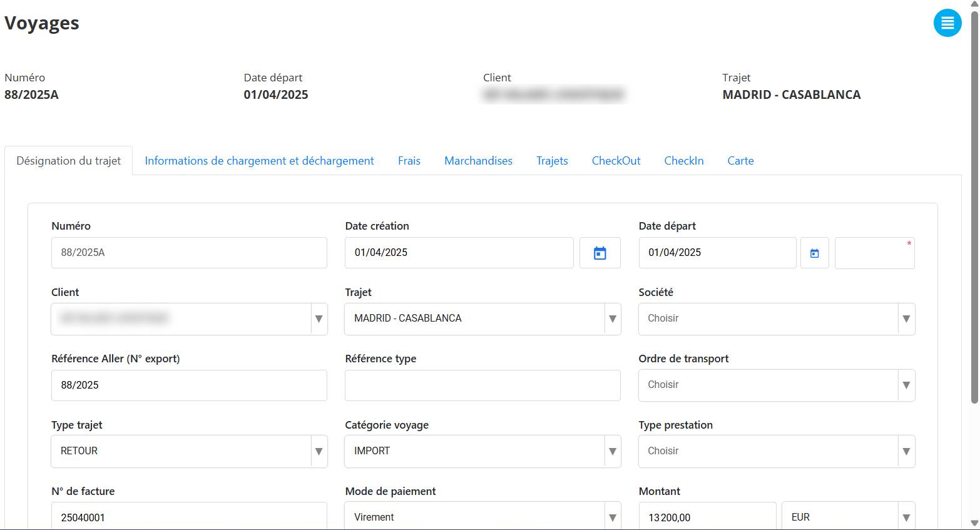Expand the Catégorie voyage dropdown
The width and height of the screenshot is (980, 530).
pos(482,451)
